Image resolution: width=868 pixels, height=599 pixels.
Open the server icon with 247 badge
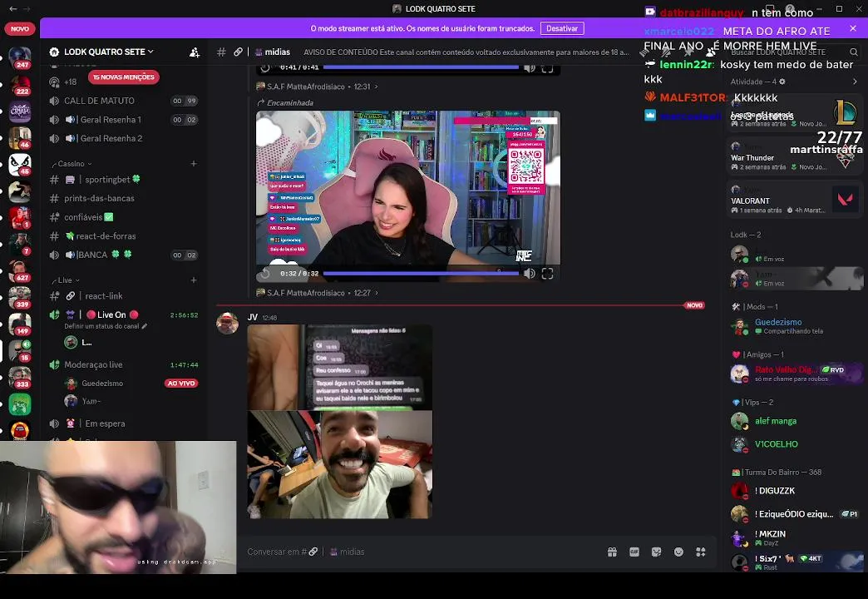(x=20, y=57)
